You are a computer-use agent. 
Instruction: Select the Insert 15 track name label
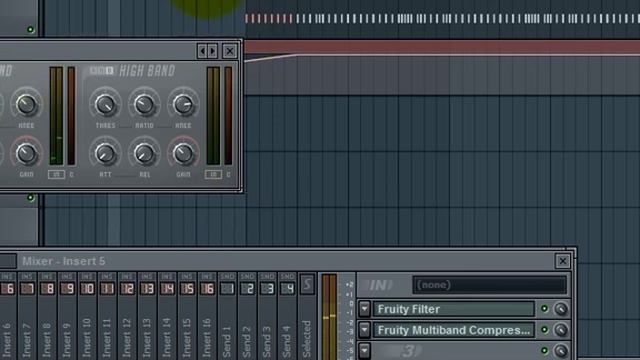click(187, 338)
